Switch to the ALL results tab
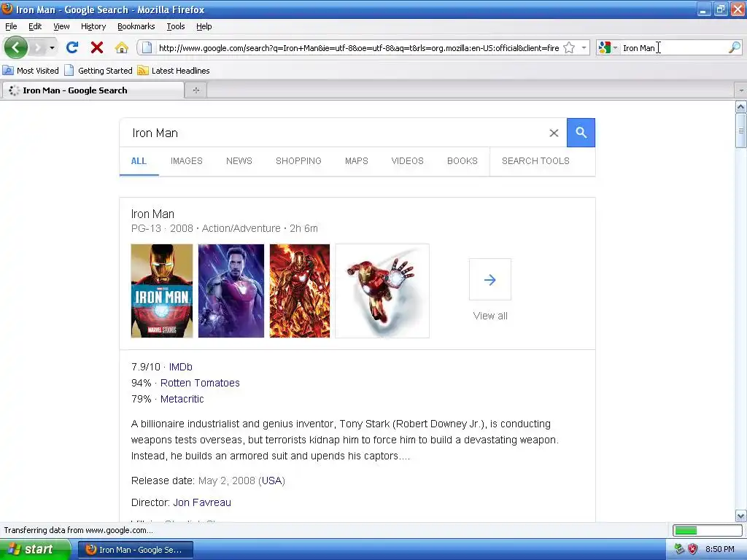The image size is (747, 560). click(139, 161)
